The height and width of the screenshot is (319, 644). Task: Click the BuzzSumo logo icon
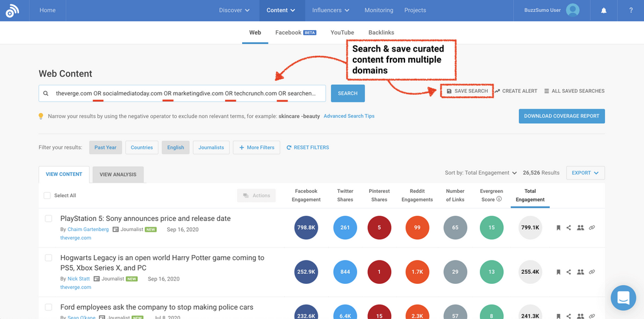(x=13, y=11)
